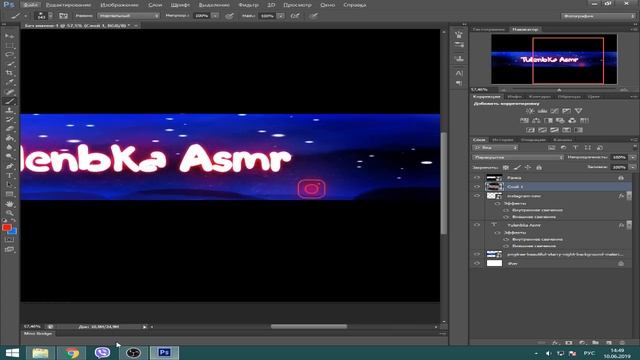Hide the instagram-new layer

(477, 196)
